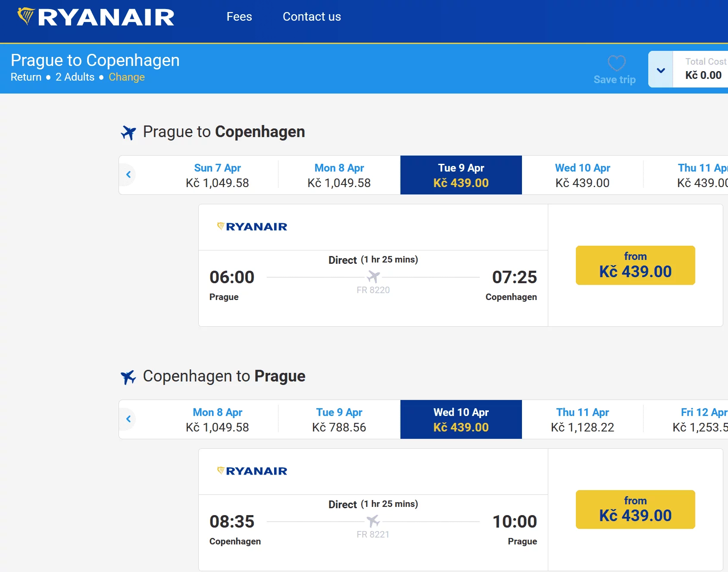The height and width of the screenshot is (572, 728).
Task: Choose outbound fare from Kč 439.00
Action: tap(635, 265)
